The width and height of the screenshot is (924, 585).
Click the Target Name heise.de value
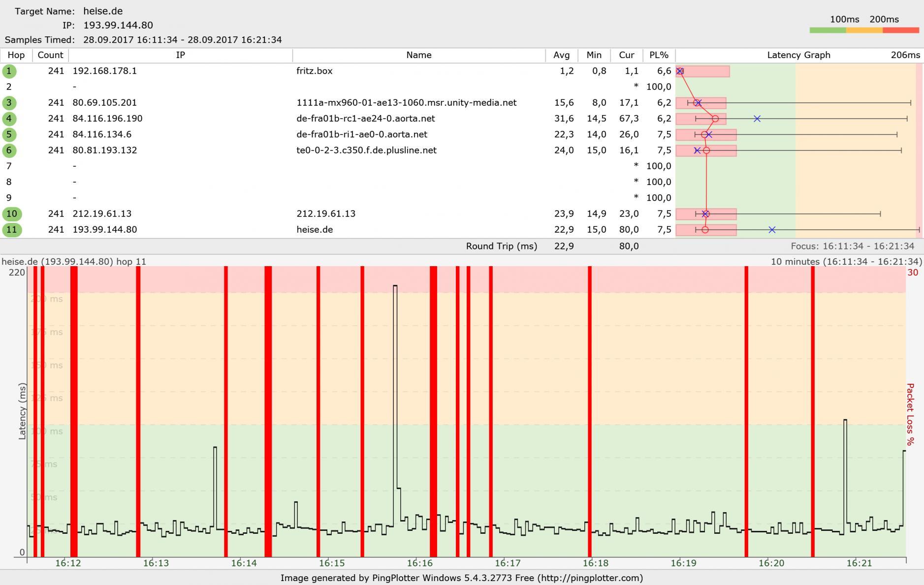103,11
